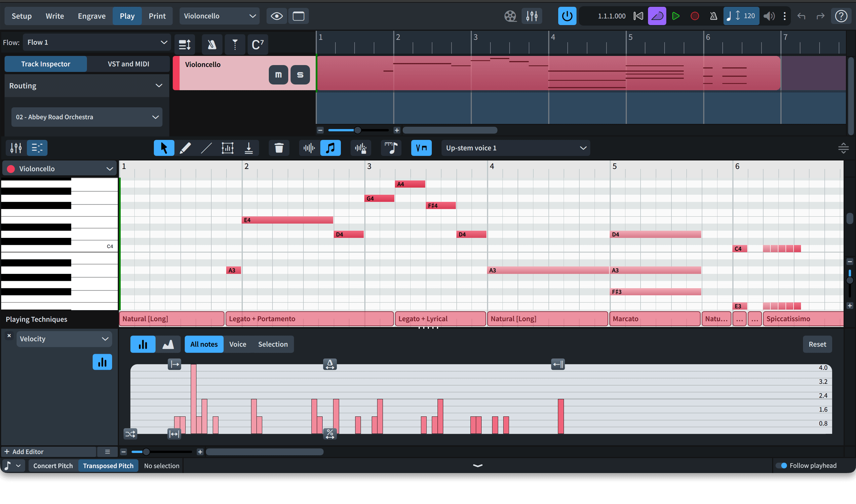Click the red Record button

tap(695, 16)
